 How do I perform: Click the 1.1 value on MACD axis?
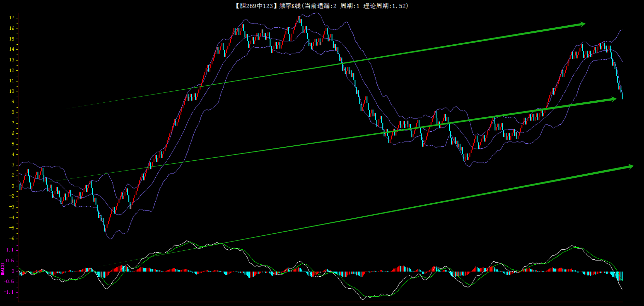(10, 250)
